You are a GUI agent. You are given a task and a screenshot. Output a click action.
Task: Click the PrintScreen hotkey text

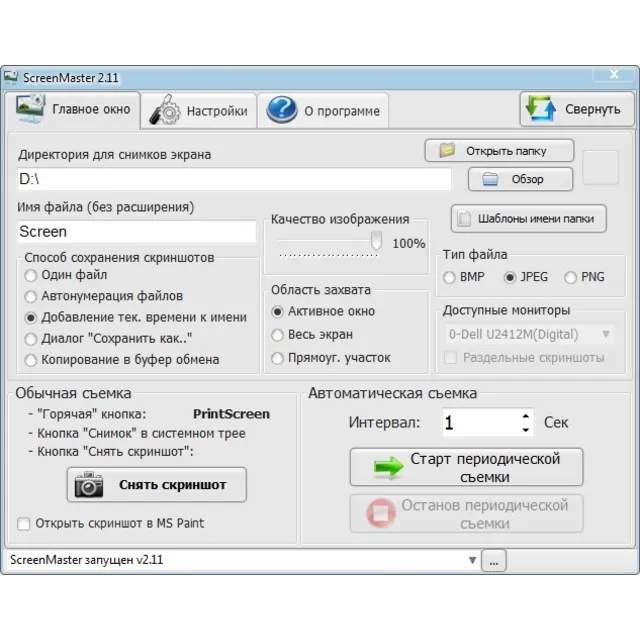point(231,414)
